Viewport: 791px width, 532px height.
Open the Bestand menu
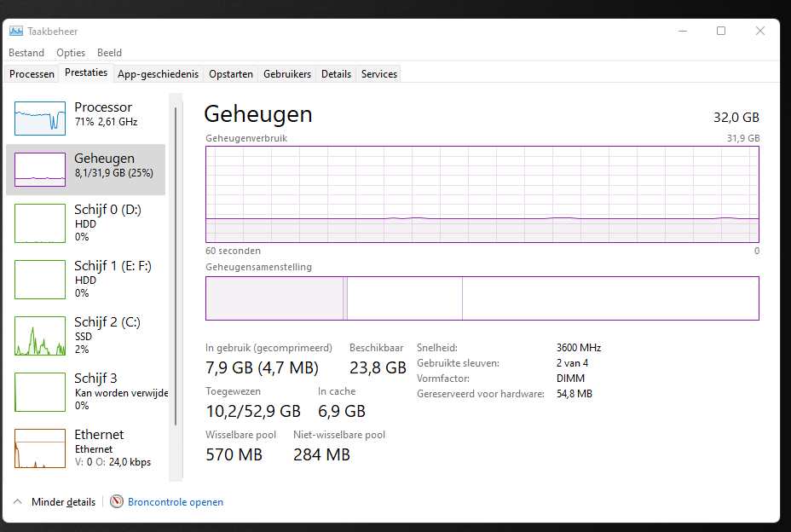(26, 53)
